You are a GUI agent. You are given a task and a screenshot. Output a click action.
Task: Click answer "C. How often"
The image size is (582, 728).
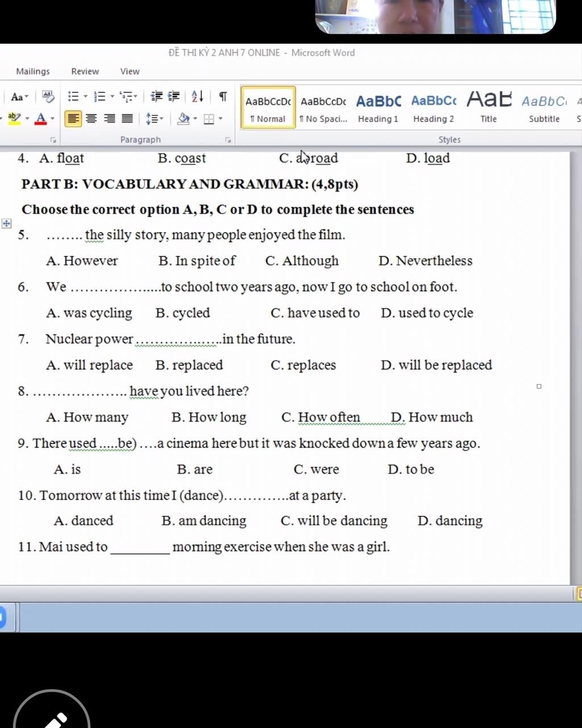coord(321,417)
